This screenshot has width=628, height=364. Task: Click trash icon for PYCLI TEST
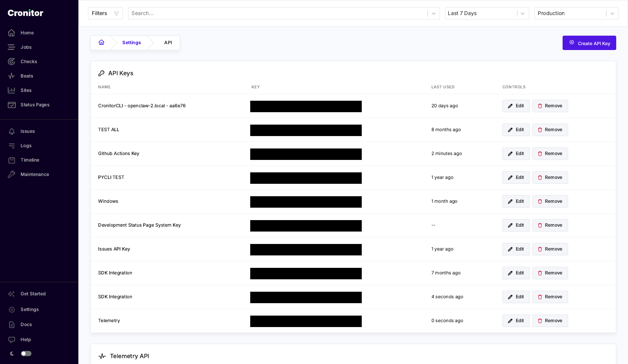pos(540,178)
